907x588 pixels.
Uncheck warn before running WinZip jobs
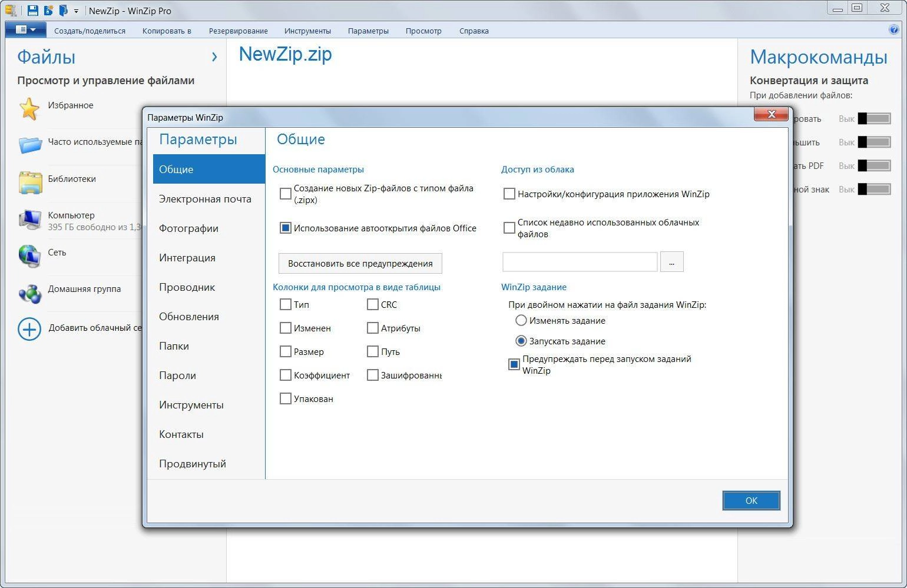514,364
